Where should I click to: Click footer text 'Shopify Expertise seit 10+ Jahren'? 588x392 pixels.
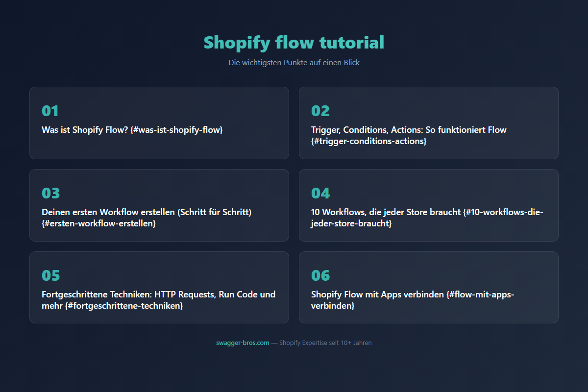(325, 343)
